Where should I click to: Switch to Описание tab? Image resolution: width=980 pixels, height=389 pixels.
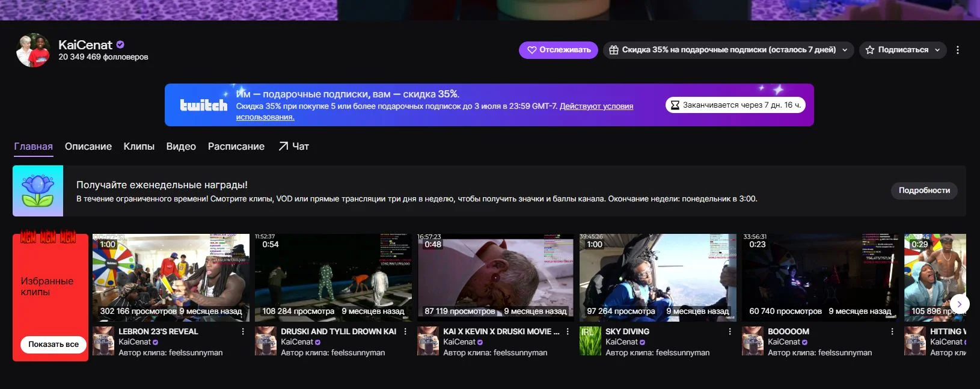click(x=88, y=146)
